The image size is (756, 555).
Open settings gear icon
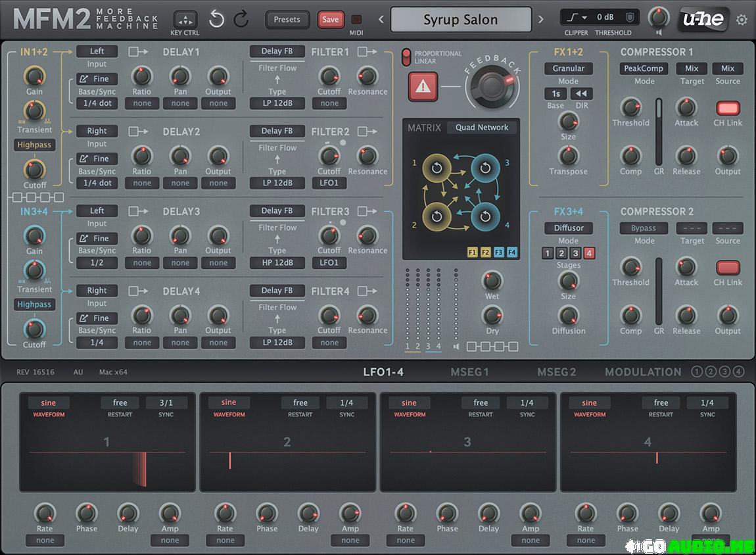[x=742, y=20]
